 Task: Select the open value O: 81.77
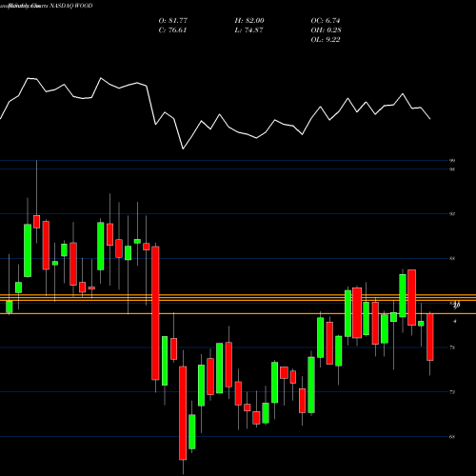click(x=173, y=21)
